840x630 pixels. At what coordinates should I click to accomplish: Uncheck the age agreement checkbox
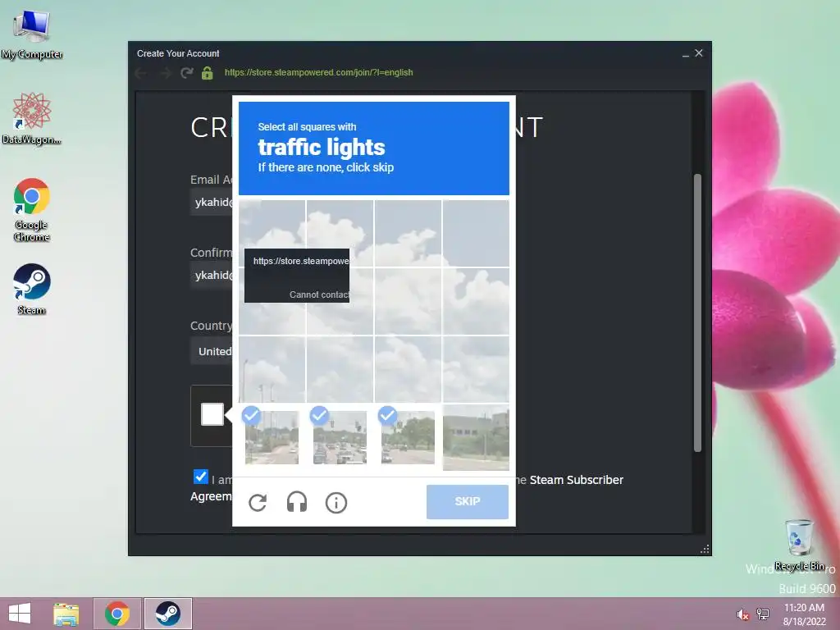coord(200,477)
